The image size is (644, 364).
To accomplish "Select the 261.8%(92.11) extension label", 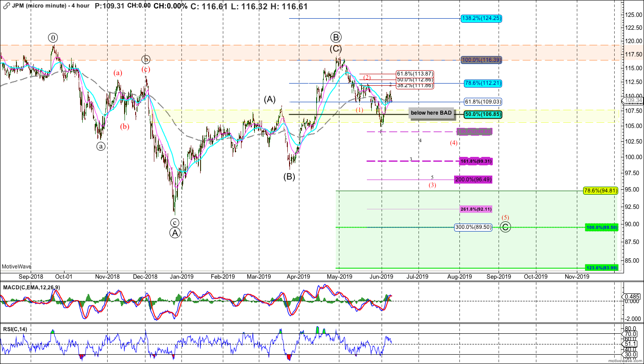I will (475, 209).
